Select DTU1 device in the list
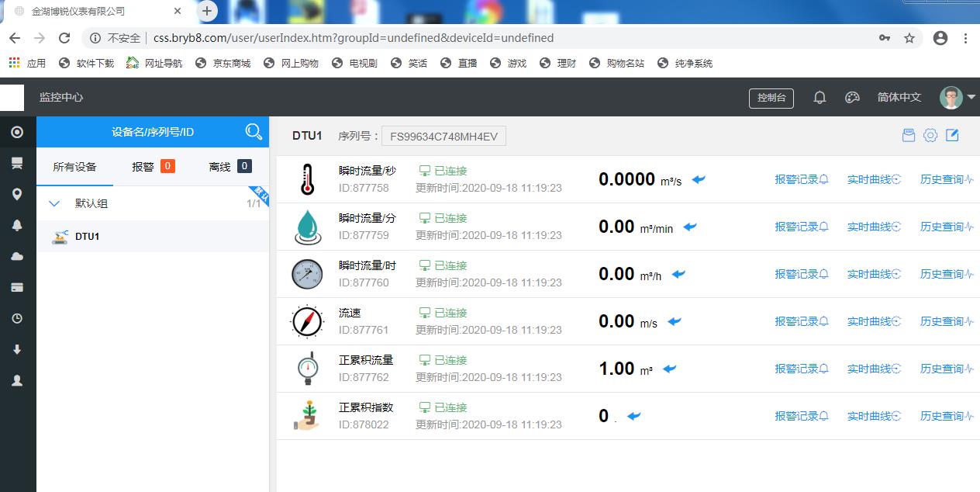The height and width of the screenshot is (492, 980). coord(87,237)
